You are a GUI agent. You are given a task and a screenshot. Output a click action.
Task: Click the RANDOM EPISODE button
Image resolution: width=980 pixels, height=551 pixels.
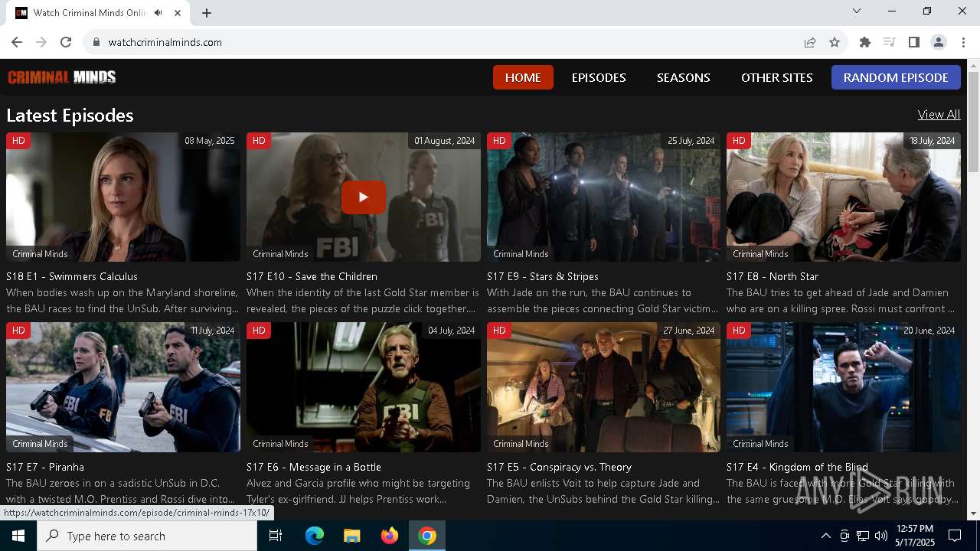[896, 77]
